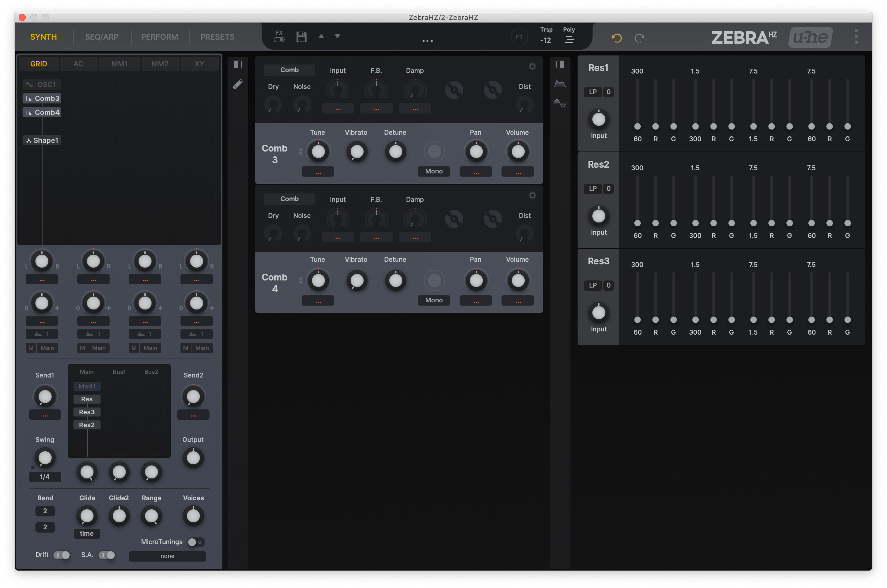The image size is (887, 588).
Task: Click the redo arrow icon
Action: coord(639,38)
